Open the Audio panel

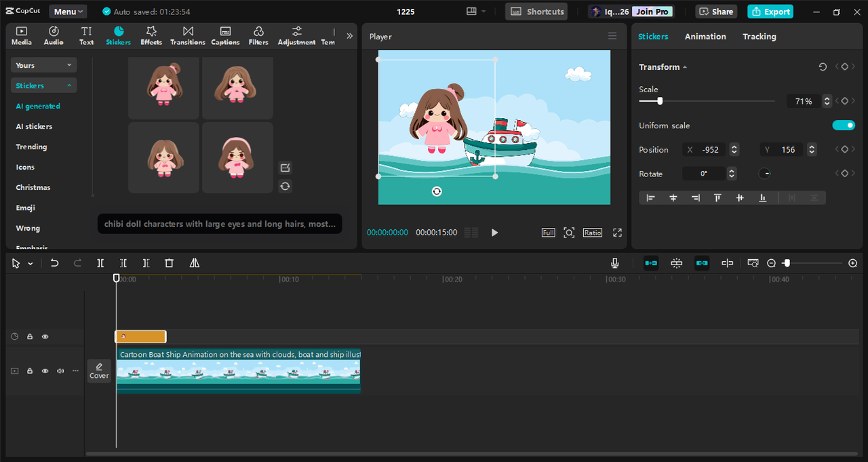click(x=54, y=36)
